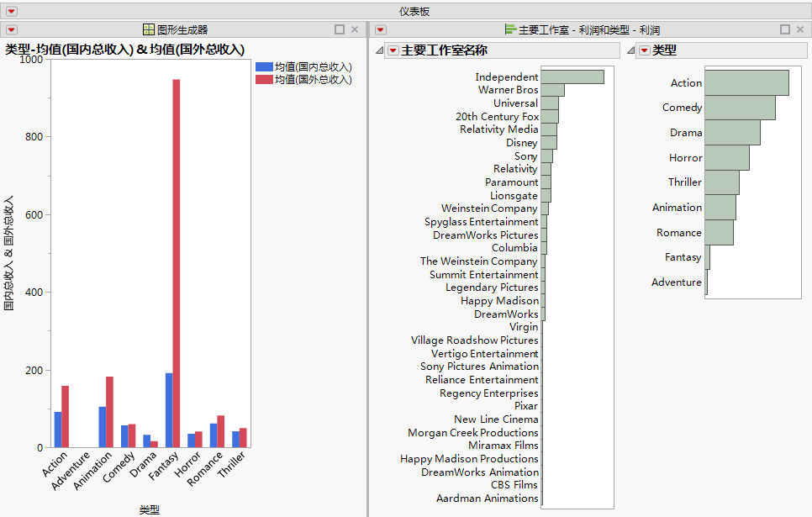Screen dimensions: 812x517
Task: Open the 类型 red triangle menu
Action: [x=645, y=50]
